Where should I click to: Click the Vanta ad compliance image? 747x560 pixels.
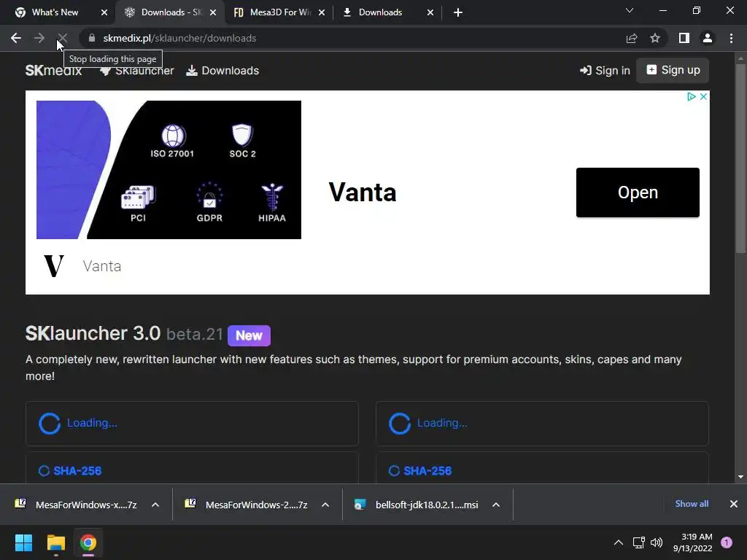point(169,169)
